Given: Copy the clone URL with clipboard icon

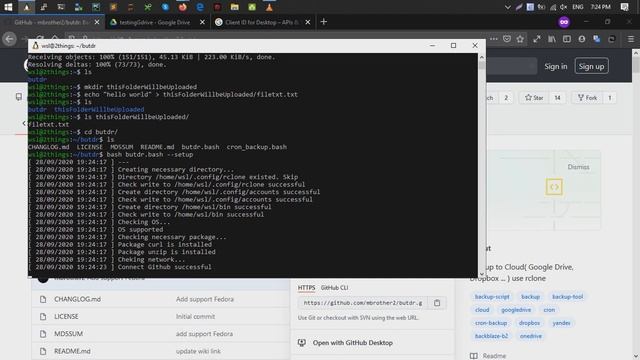Looking at the screenshot, I should [x=437, y=303].
